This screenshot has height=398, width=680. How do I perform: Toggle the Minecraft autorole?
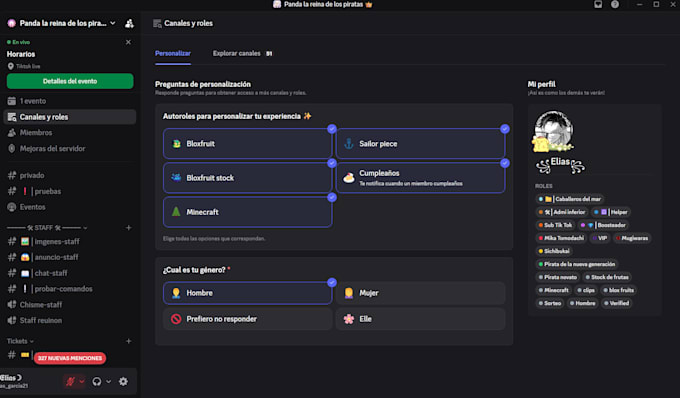pyautogui.click(x=248, y=212)
